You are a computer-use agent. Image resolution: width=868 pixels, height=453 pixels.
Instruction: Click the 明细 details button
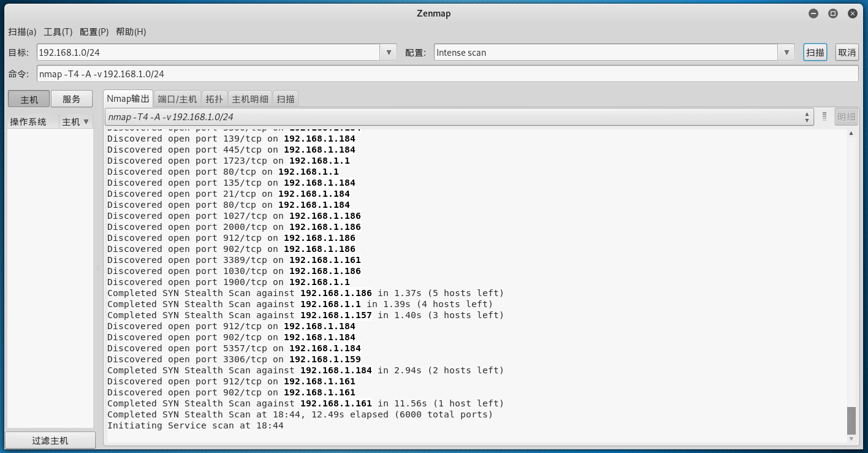pyautogui.click(x=847, y=116)
